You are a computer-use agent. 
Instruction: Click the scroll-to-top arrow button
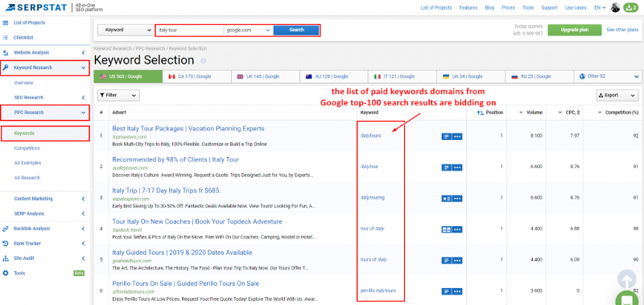(x=627, y=280)
